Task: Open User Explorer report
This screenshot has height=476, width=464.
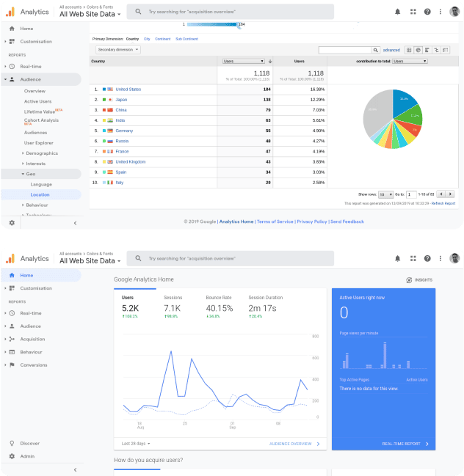Action: (x=39, y=143)
